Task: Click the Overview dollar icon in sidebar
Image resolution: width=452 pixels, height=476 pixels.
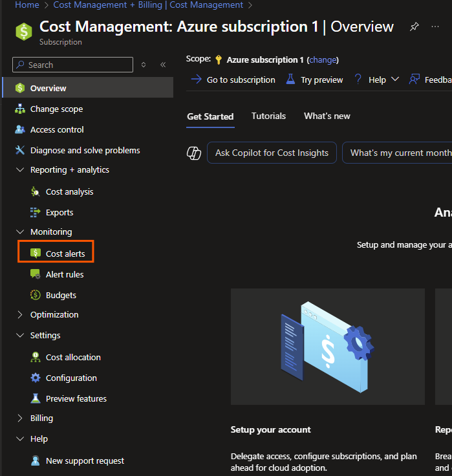Action: tap(20, 88)
